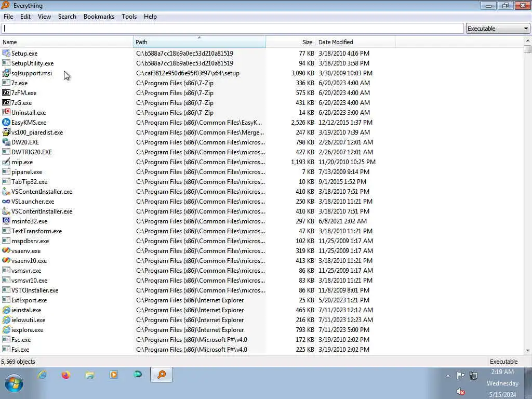Click the 5,569 objects status text
Viewport: 532px width, 399px height.
tap(18, 362)
